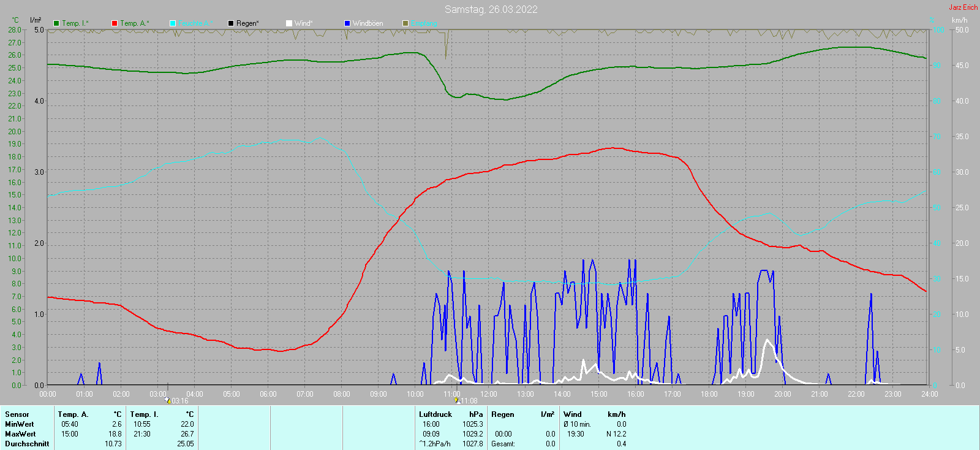
Task: Click the '28.0' label on the temperature axis
Action: pyautogui.click(x=15, y=30)
